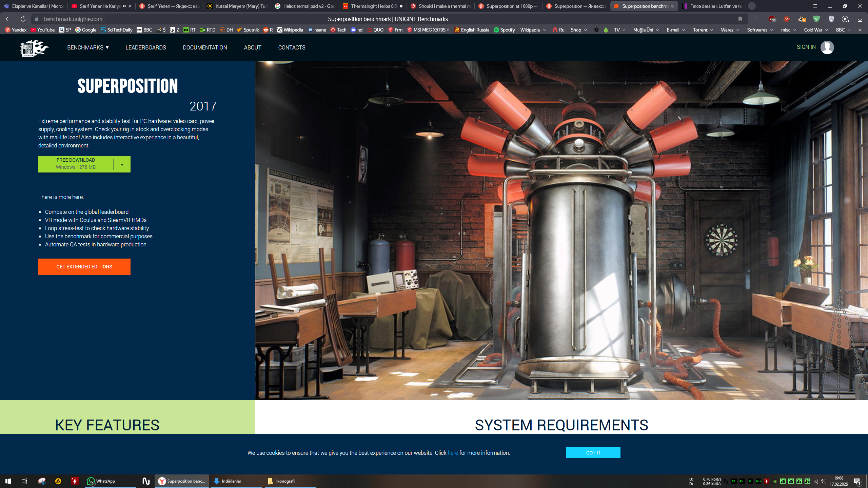Expand the Torrent bookmark folder
This screenshot has width=868, height=488.
coord(703,30)
